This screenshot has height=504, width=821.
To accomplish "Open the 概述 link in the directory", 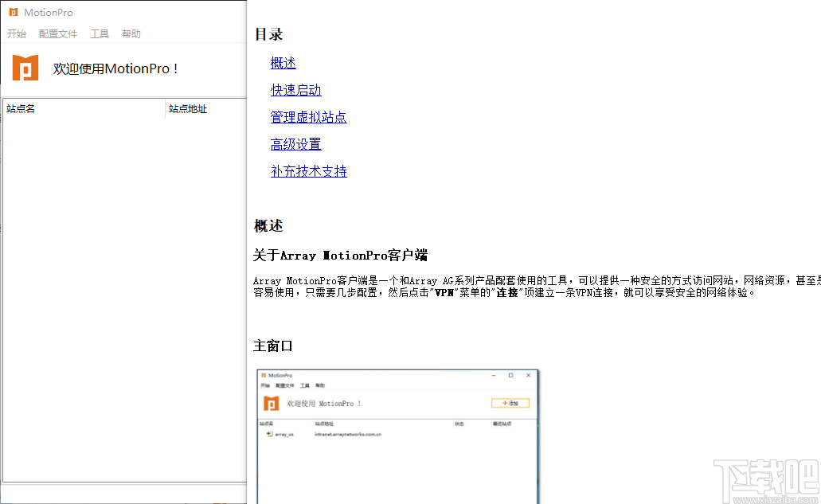I will (282, 63).
